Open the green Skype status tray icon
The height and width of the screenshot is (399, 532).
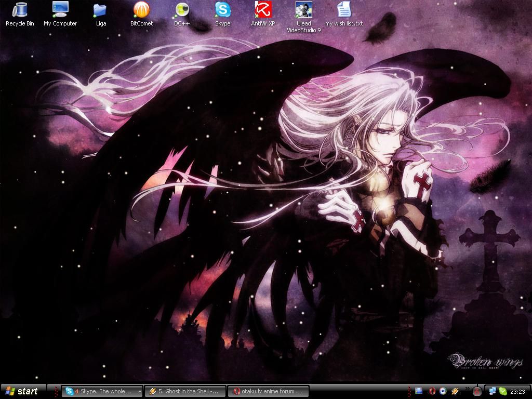tap(502, 391)
